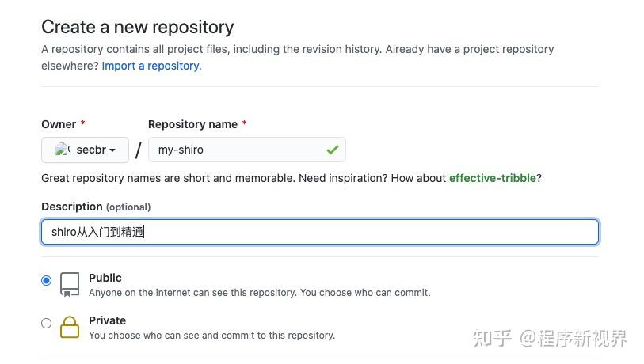644x364 pixels.
Task: Click the dropdown caret next to secbr
Action: click(112, 150)
